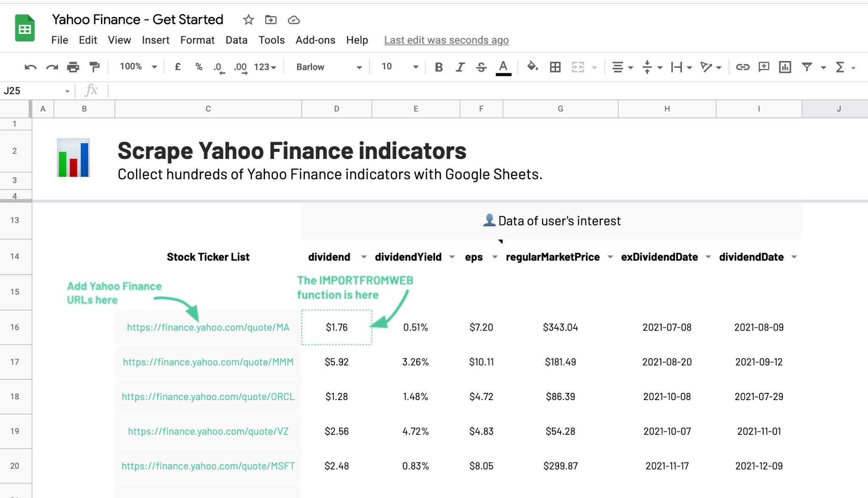Image resolution: width=868 pixels, height=498 pixels.
Task: Click the Google Sheets home icon
Action: point(25,28)
